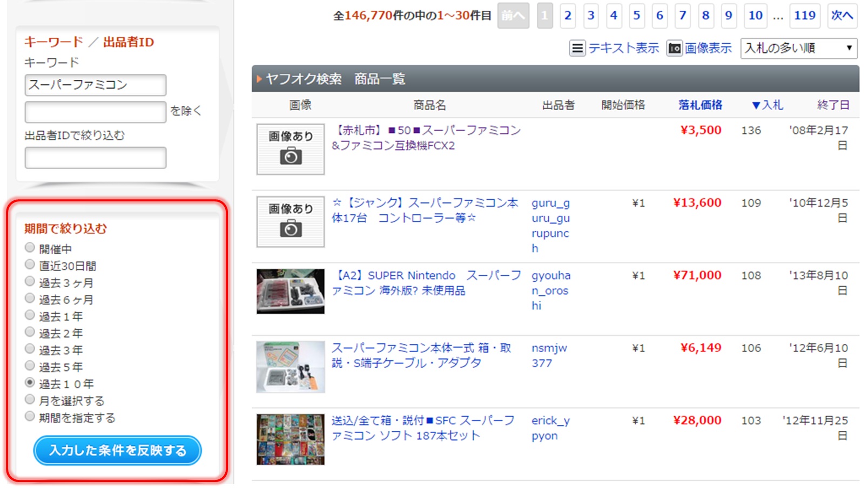Click the text display list icon
Screen dimensions: 868x488
(577, 49)
